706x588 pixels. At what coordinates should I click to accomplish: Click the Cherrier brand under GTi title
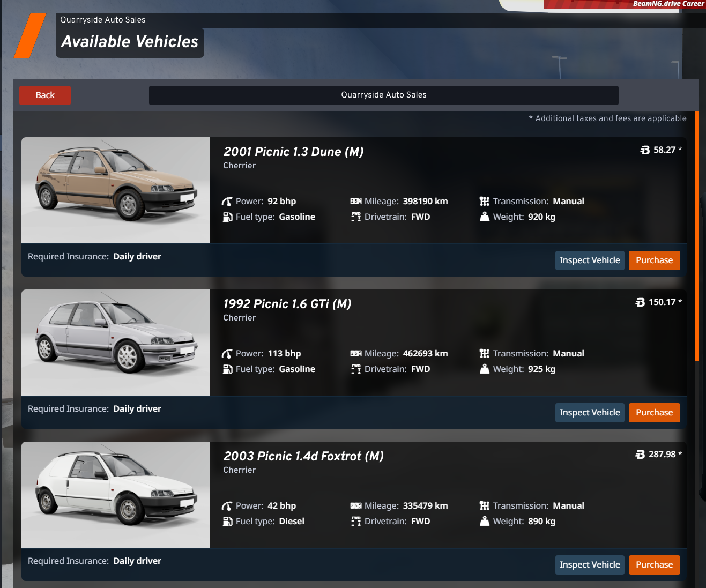(x=240, y=318)
